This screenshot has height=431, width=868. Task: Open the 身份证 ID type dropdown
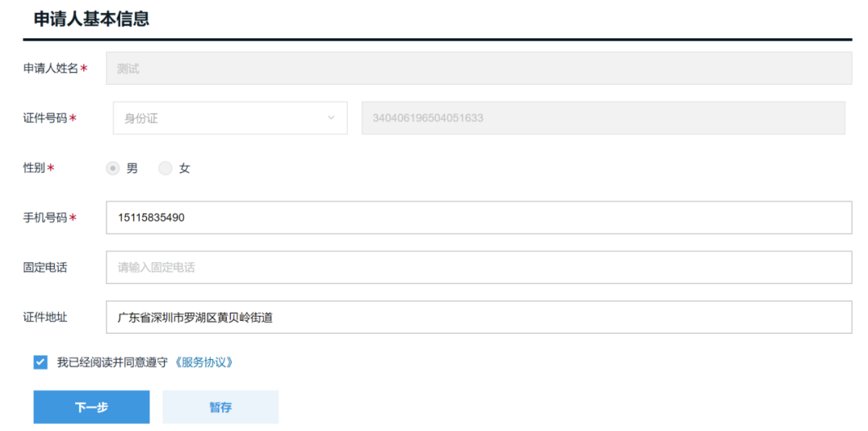230,118
